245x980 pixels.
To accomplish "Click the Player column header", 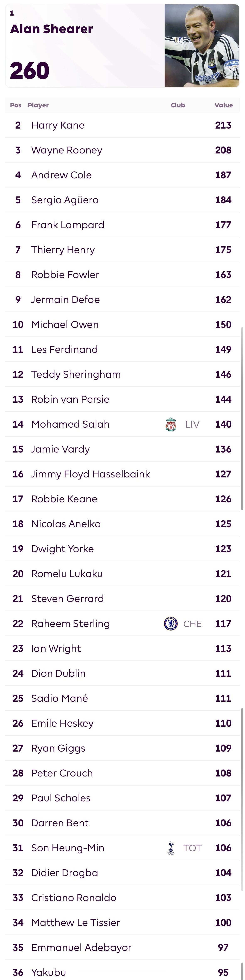I will 38,105.
